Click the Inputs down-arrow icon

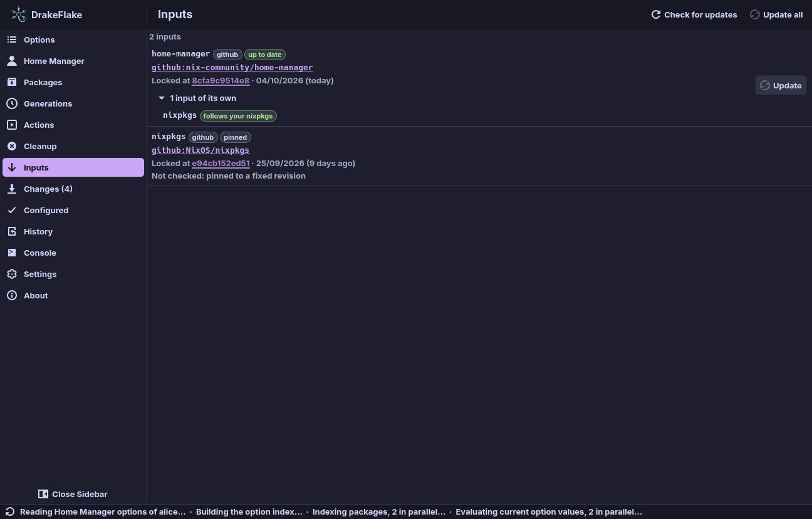12,167
